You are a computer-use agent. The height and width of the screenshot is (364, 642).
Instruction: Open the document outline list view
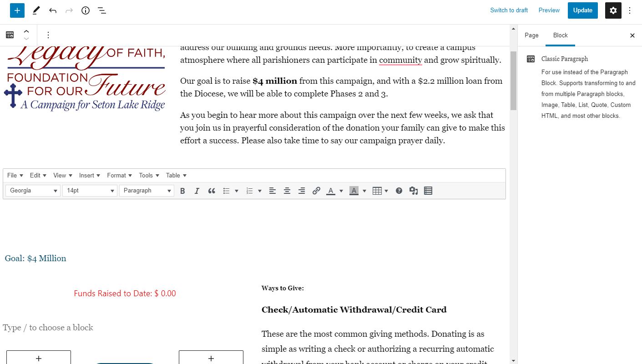point(102,10)
